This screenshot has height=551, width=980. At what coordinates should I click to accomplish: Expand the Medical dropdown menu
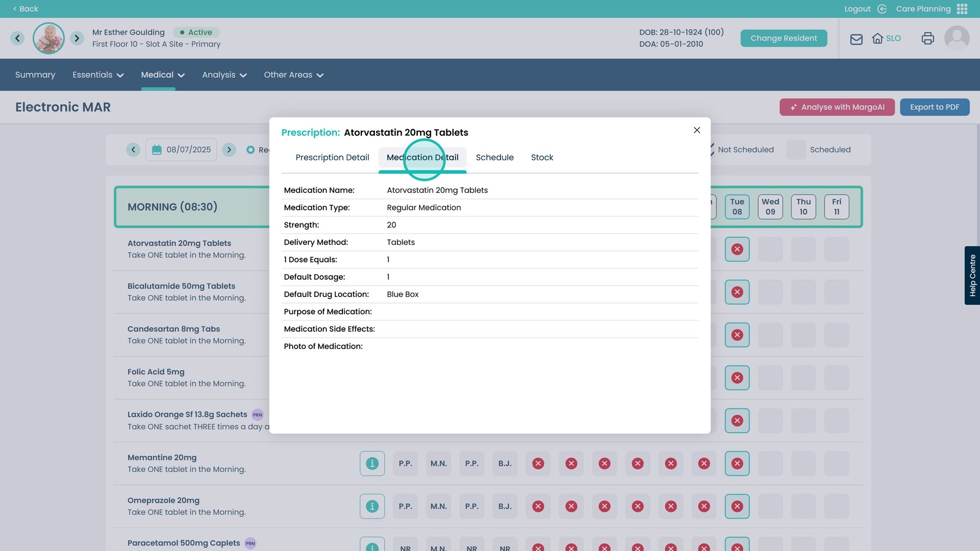click(x=162, y=75)
